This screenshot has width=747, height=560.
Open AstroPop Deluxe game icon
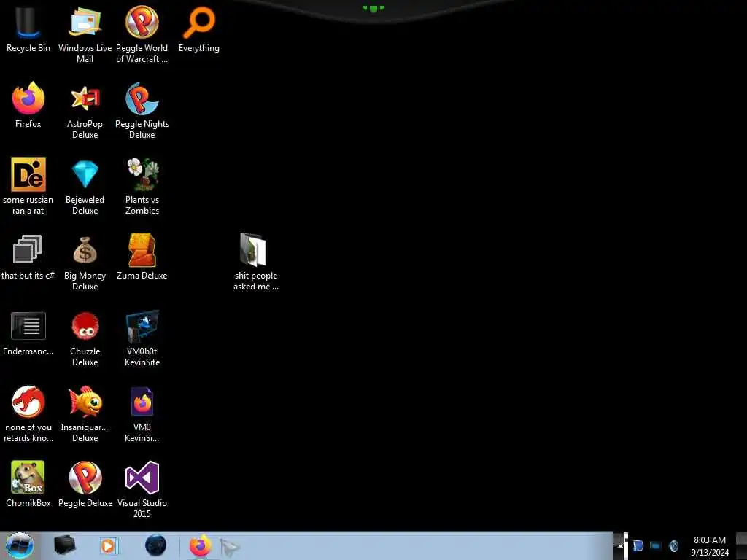tap(85, 111)
